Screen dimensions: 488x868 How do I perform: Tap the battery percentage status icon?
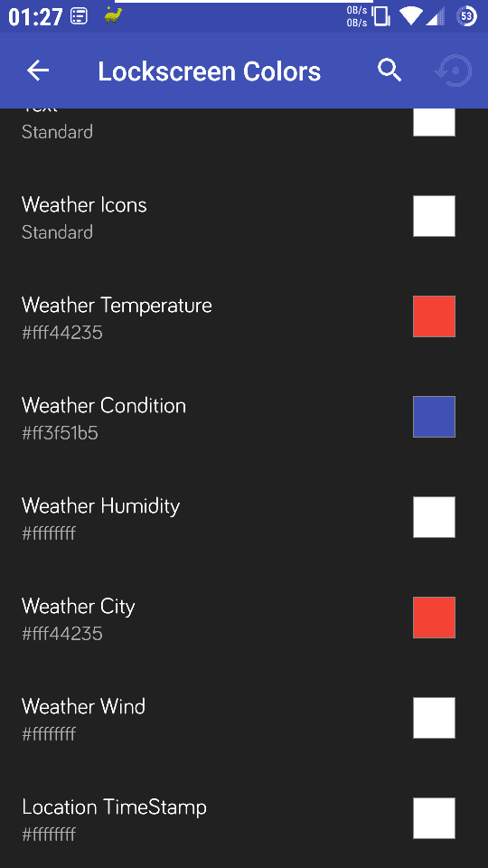[x=467, y=16]
